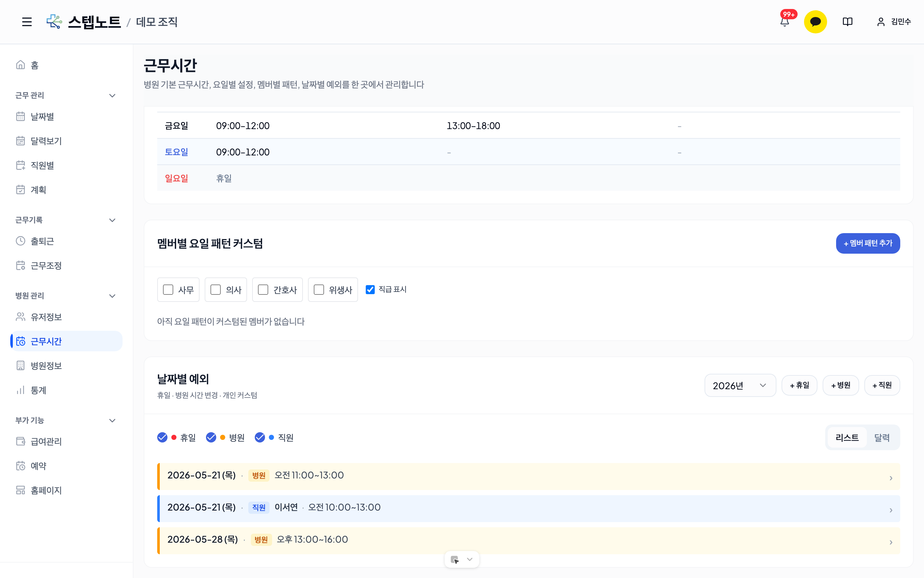
Task: Expand the 2026-05-21 병원 오전 11:00 row chevron
Action: pos(891,478)
